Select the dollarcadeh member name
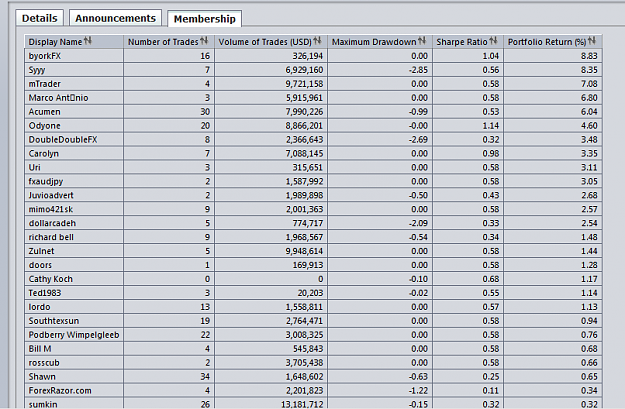This screenshot has height=409, width=625. click(x=52, y=223)
